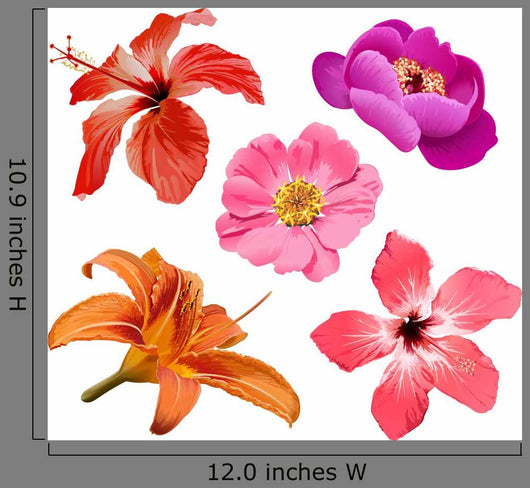The width and height of the screenshot is (530, 488).
Task: Click the horizontal width measurement bracket
Action: 285,449
